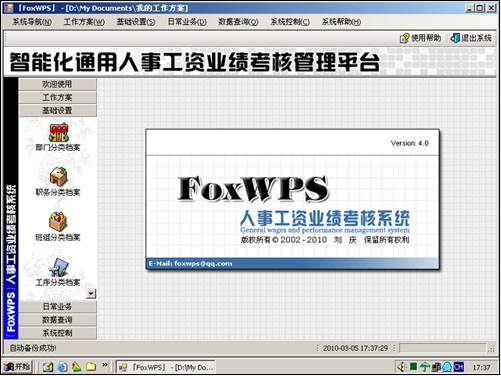Click the Version: 4.0 label
Image resolution: width=501 pixels, height=376 pixels.
409,143
